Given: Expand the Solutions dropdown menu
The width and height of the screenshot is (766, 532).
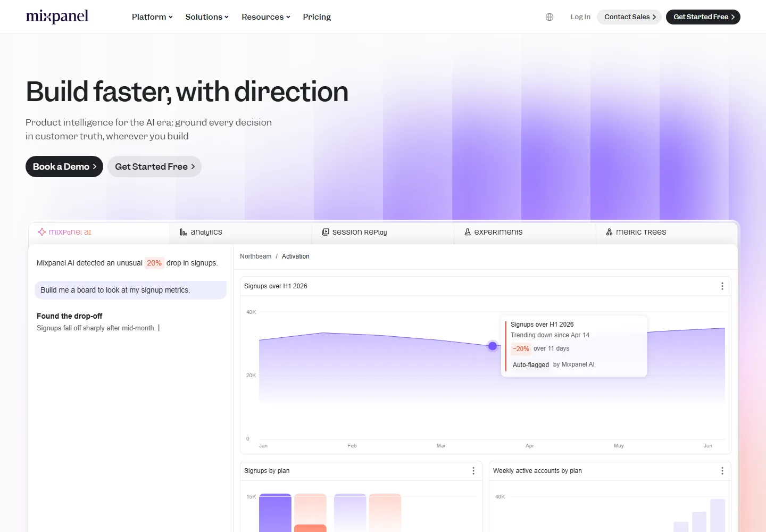Looking at the screenshot, I should click(207, 17).
